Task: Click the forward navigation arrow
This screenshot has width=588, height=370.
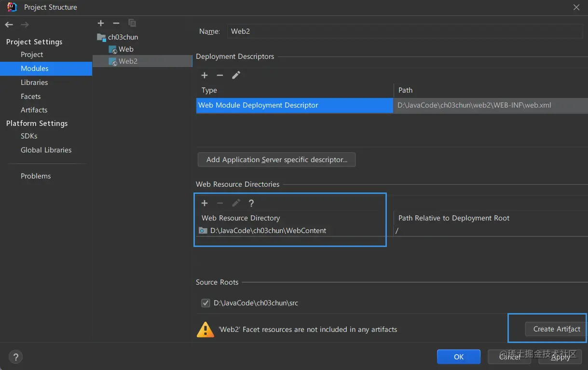Action: 25,25
